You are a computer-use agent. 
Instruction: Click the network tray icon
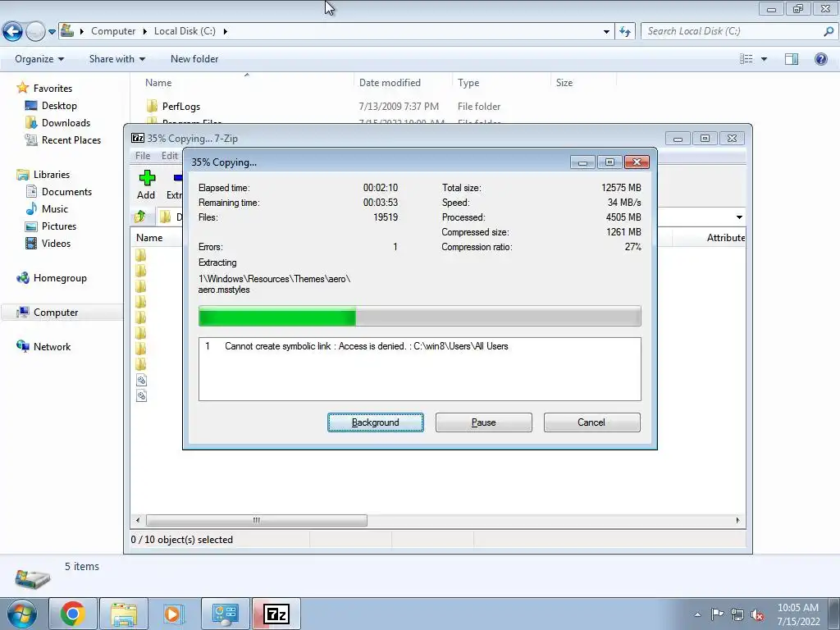pyautogui.click(x=737, y=614)
